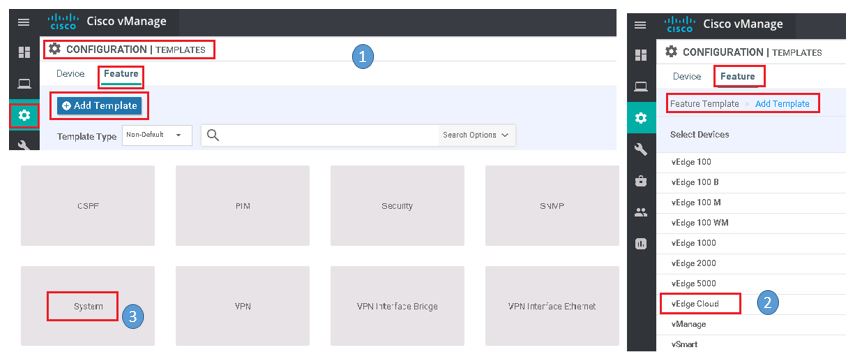Choose the SNMP template tile
This screenshot has width=851, height=361.
click(552, 206)
